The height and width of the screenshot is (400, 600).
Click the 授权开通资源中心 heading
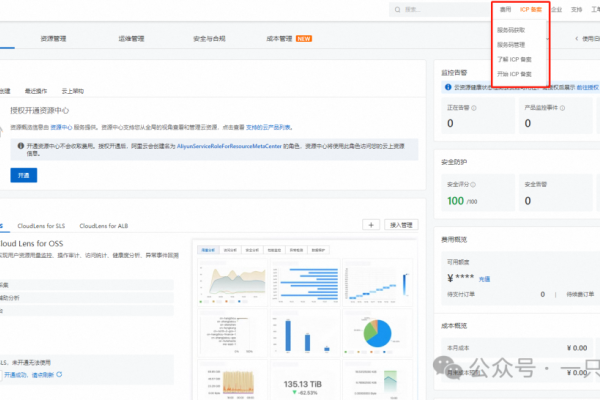pyautogui.click(x=39, y=111)
